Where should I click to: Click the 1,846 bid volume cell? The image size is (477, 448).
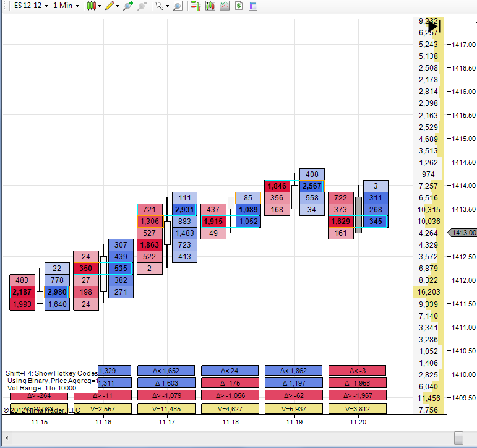click(x=277, y=186)
